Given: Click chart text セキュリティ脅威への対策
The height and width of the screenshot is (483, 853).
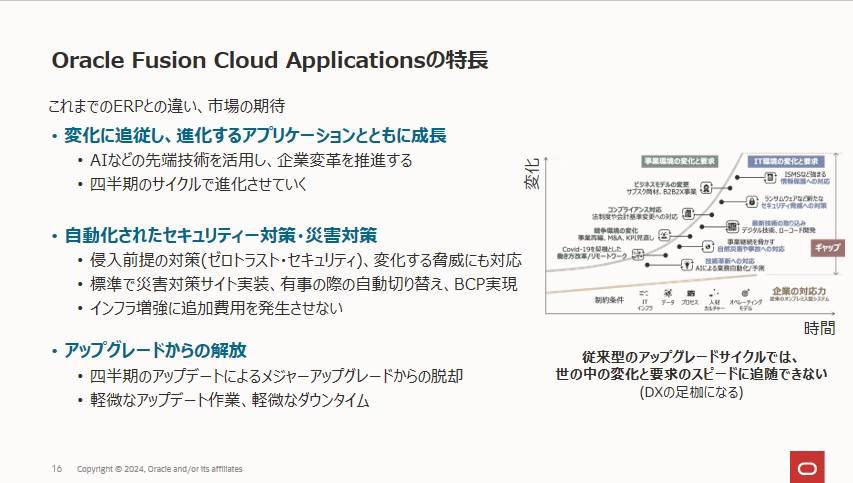Looking at the screenshot, I should [x=794, y=206].
